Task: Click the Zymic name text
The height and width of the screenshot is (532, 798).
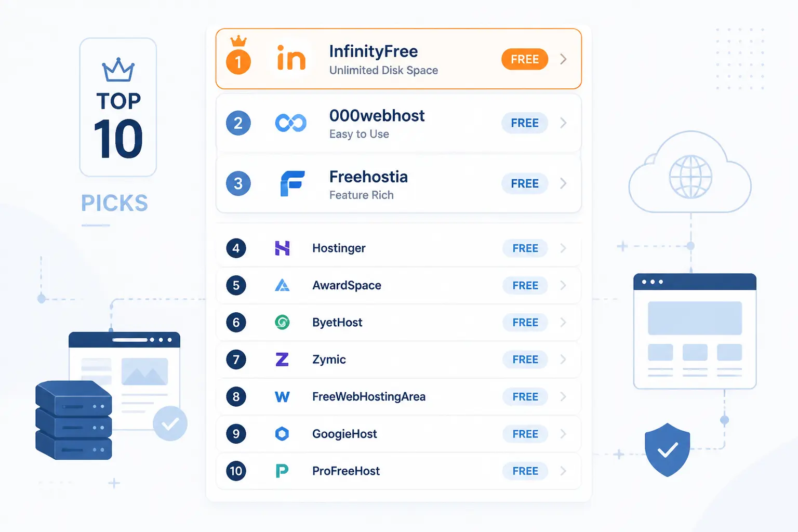Action: pyautogui.click(x=329, y=360)
